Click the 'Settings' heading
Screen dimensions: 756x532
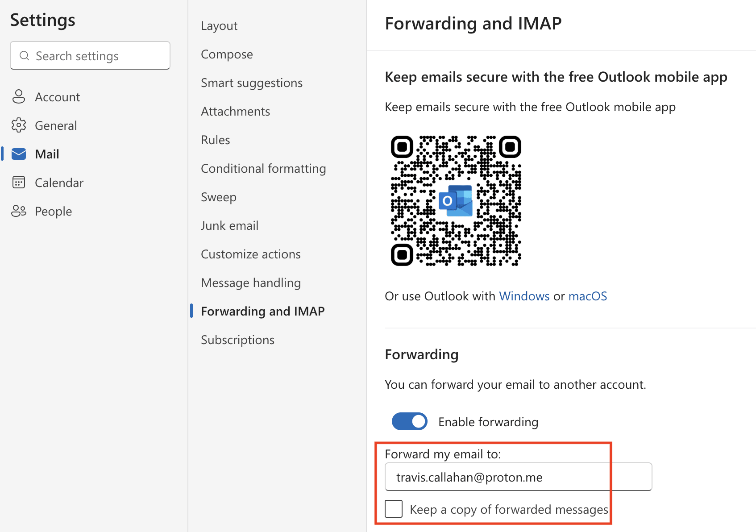[x=42, y=20]
